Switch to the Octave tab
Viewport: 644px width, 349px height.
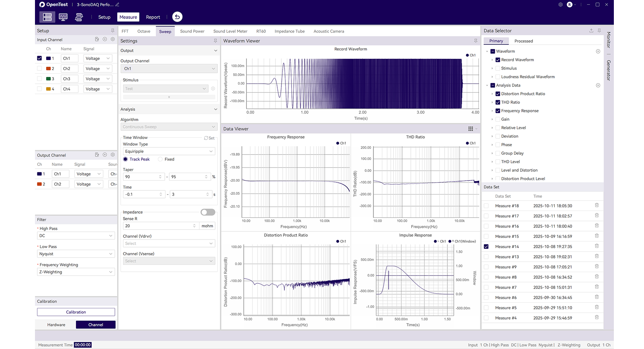(x=144, y=31)
